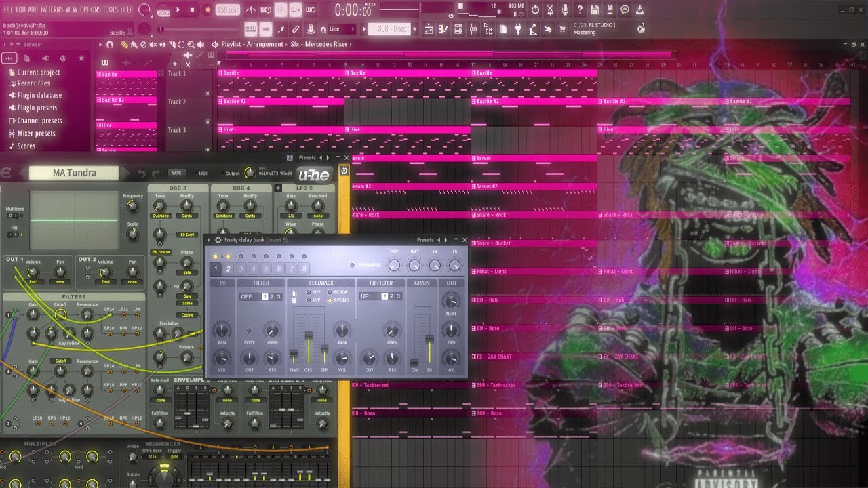Toggle the metronome icon
This screenshot has width=868, height=488.
click(x=250, y=9)
